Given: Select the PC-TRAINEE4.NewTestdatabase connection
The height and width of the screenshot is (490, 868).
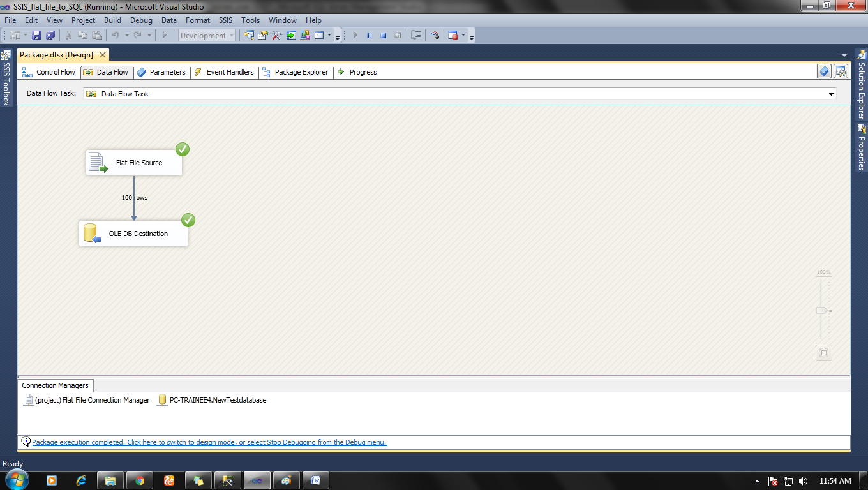Looking at the screenshot, I should pyautogui.click(x=212, y=400).
